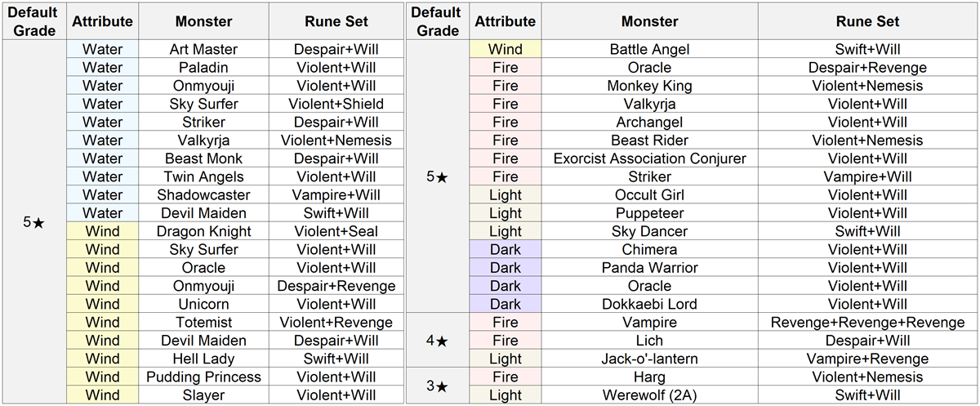This screenshot has width=980, height=406.
Task: Click the yellow Wind cell beside Battle Angel
Action: pos(505,50)
